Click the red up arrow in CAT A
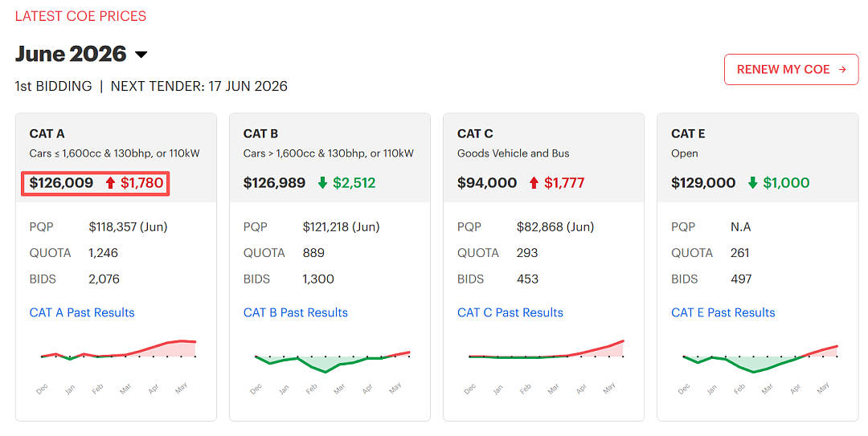 pyautogui.click(x=110, y=182)
